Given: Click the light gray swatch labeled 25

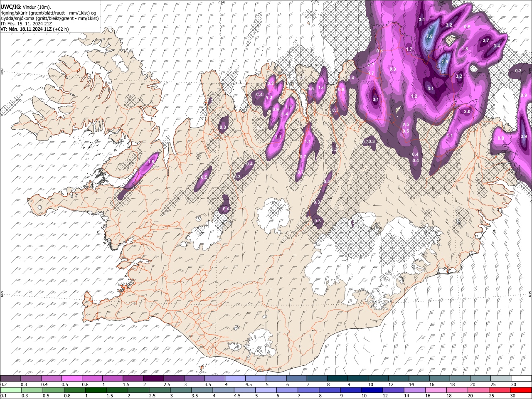Looking at the screenshot, I should click(x=501, y=378).
